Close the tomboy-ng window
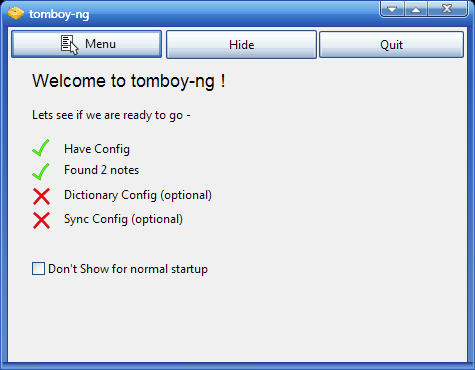475x370 pixels. 447,9
